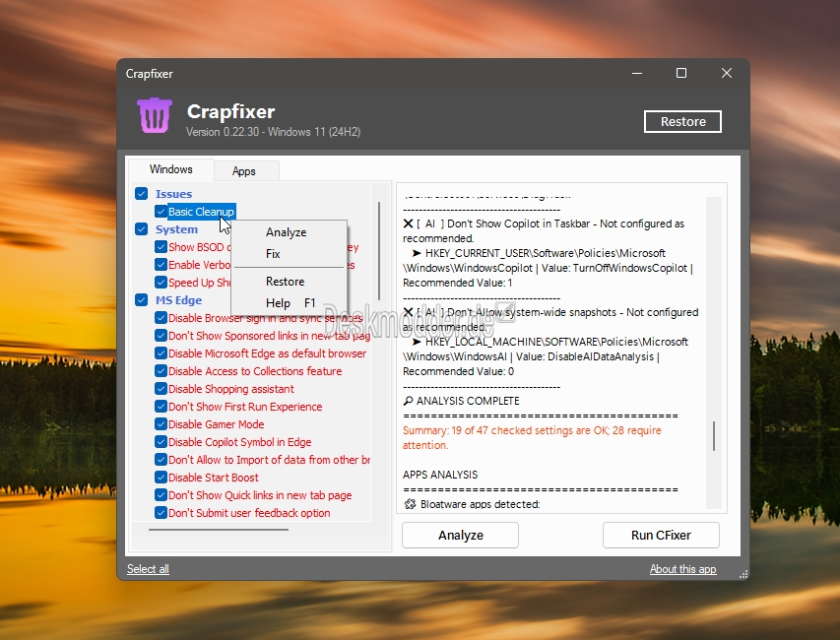Screen dimensions: 840x640
Task: Switch to the Apps tab
Action: pyautogui.click(x=244, y=171)
